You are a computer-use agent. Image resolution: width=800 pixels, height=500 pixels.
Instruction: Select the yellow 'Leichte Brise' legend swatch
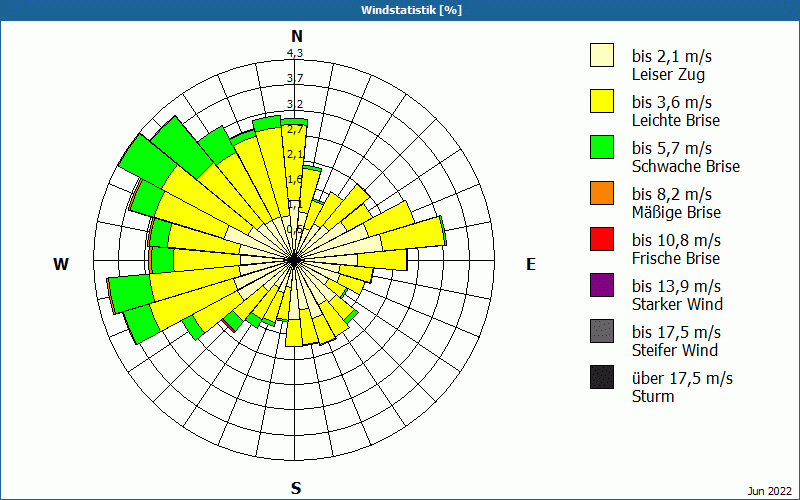601,101
